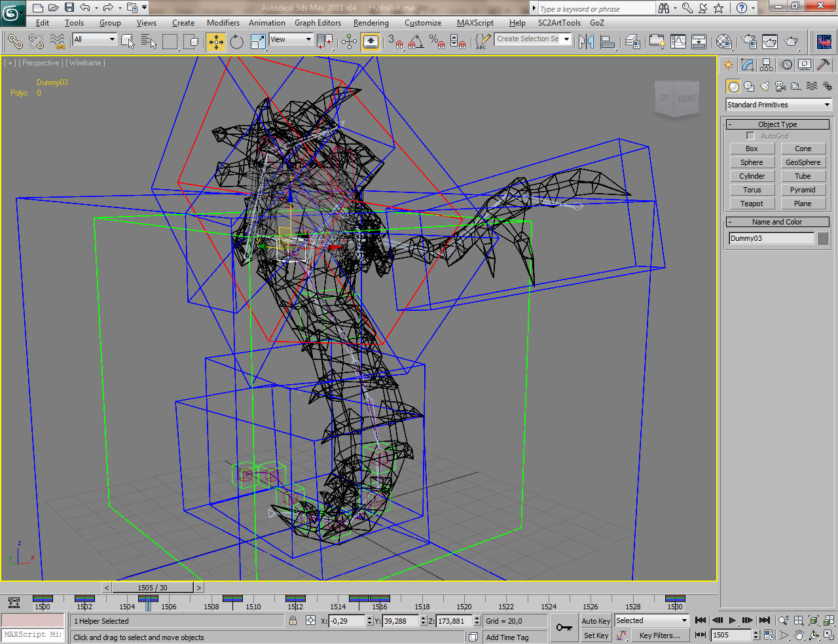Screen dimensions: 838x644
Task: Click the Select and Link chain icon
Action: click(14, 42)
